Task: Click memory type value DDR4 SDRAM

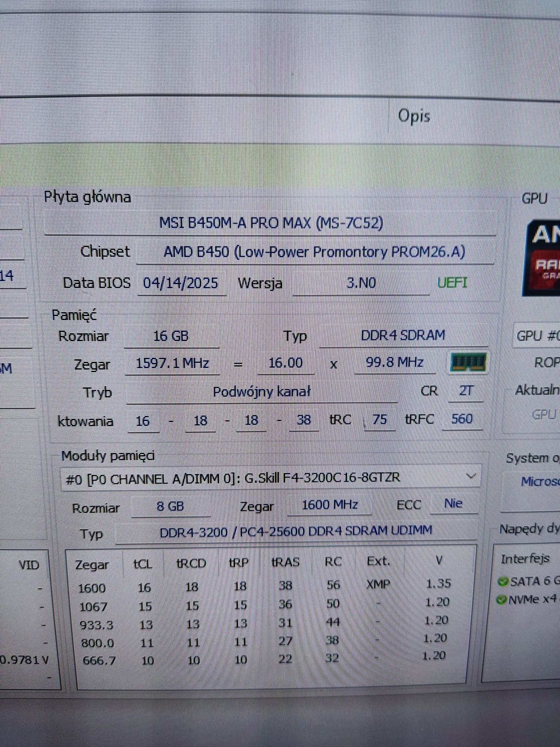Action: (403, 335)
